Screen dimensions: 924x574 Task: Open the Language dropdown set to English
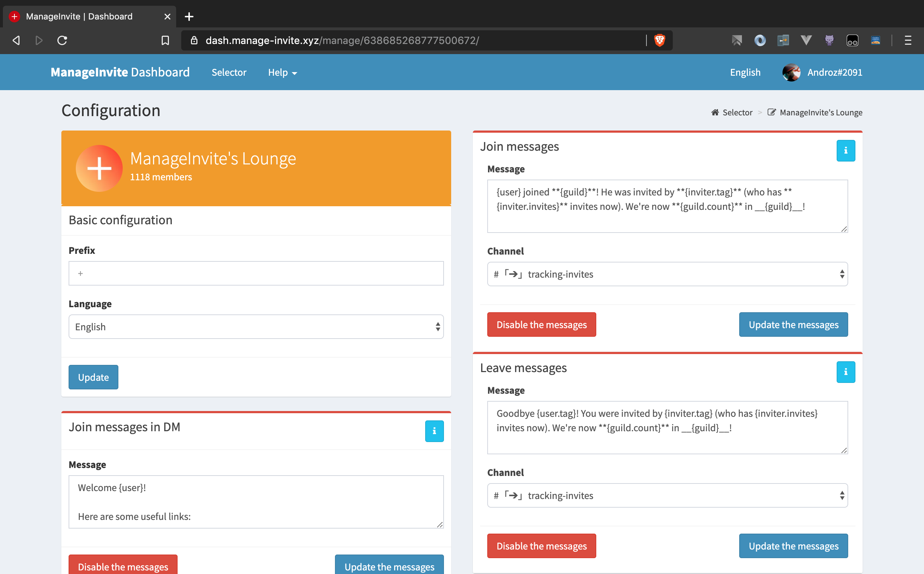(256, 327)
